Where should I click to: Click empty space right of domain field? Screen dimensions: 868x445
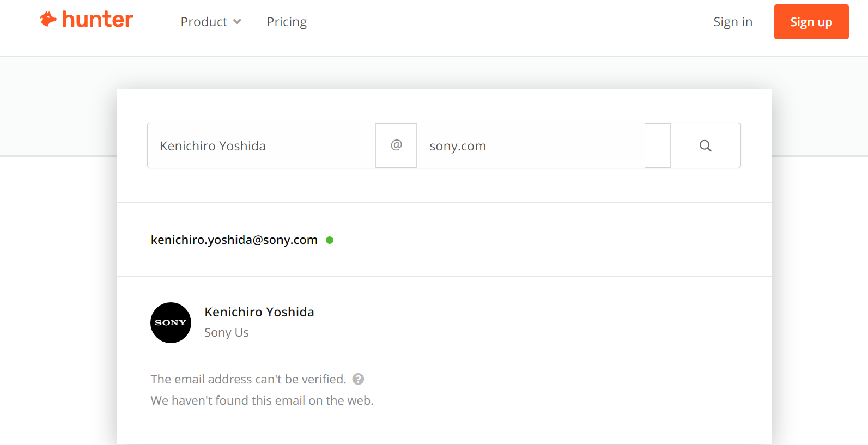657,146
